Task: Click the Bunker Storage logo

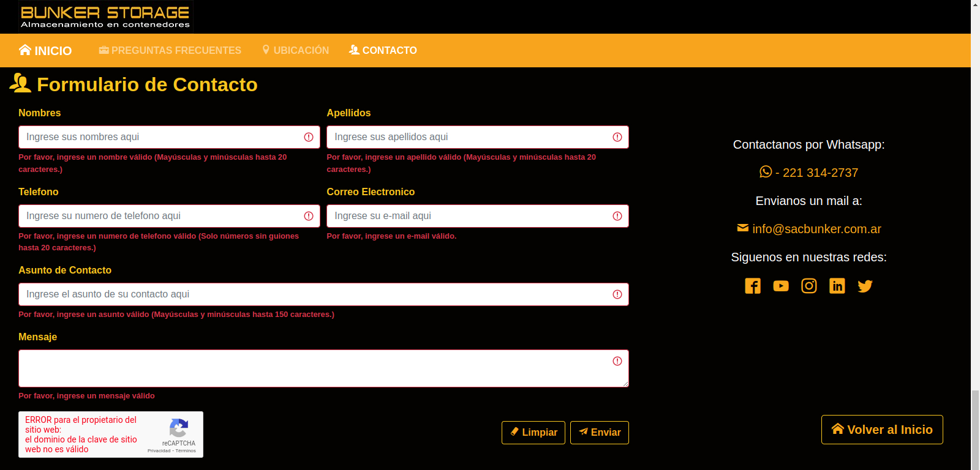Action: (105, 17)
